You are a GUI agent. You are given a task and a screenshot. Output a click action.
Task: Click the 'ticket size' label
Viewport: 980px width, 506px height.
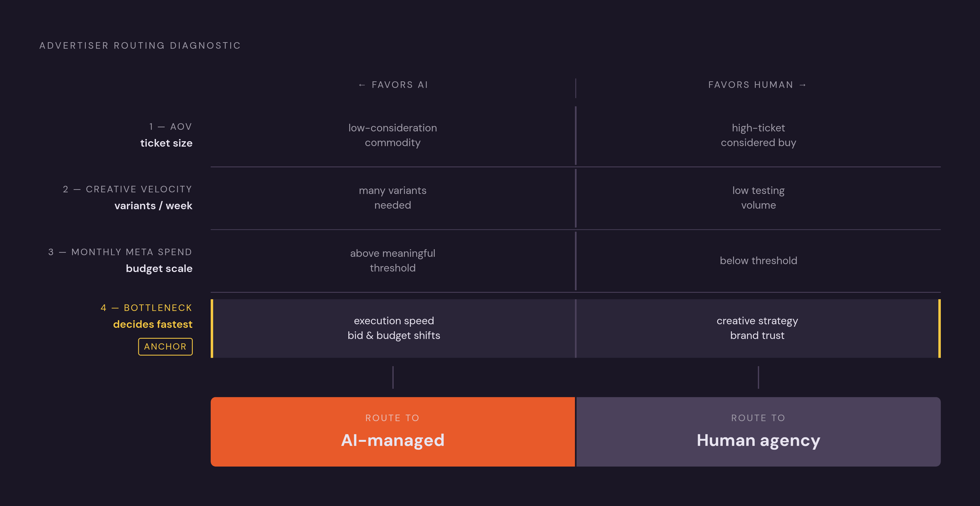(x=166, y=143)
